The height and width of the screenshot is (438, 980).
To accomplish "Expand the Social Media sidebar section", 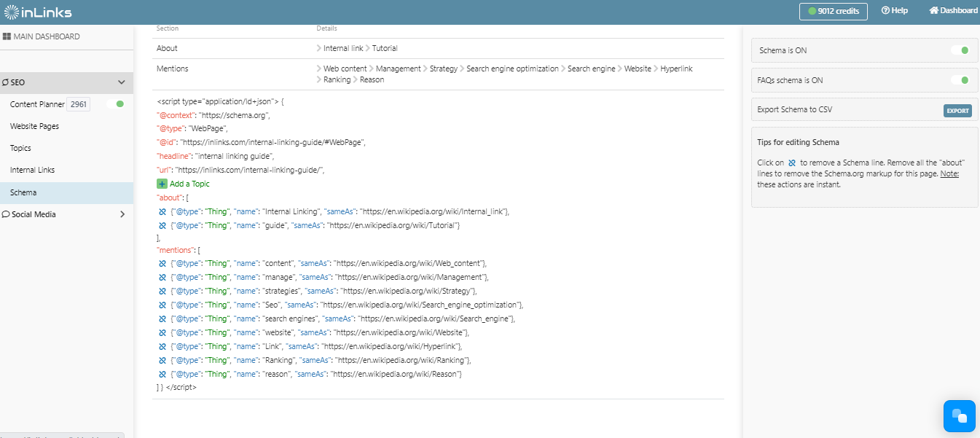I will click(x=122, y=214).
